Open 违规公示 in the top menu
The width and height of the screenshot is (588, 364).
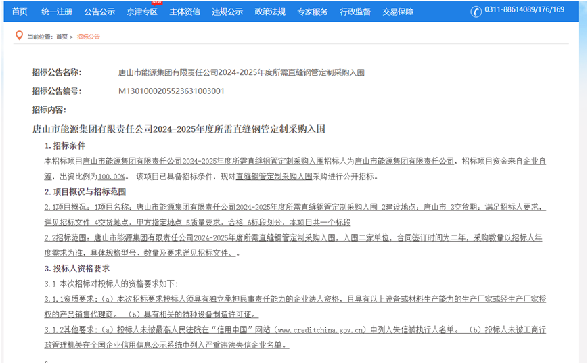(x=227, y=12)
